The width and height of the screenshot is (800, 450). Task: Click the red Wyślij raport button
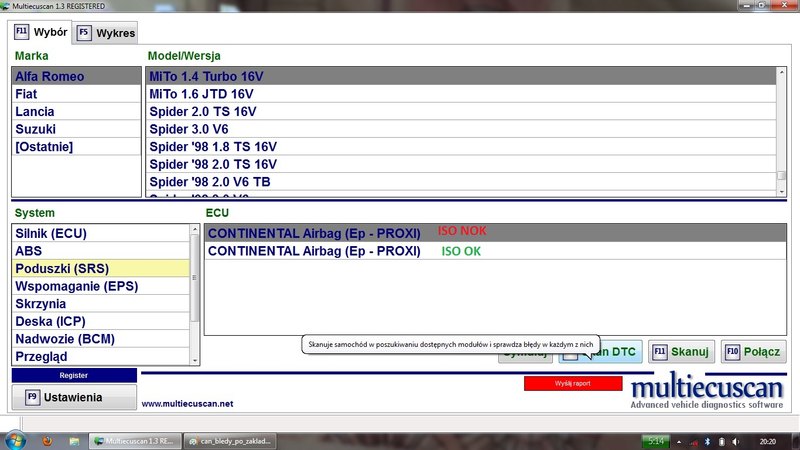[573, 383]
